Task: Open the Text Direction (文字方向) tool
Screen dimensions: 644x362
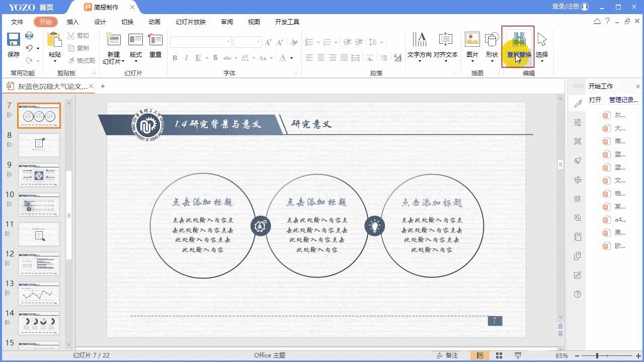Action: (420, 44)
